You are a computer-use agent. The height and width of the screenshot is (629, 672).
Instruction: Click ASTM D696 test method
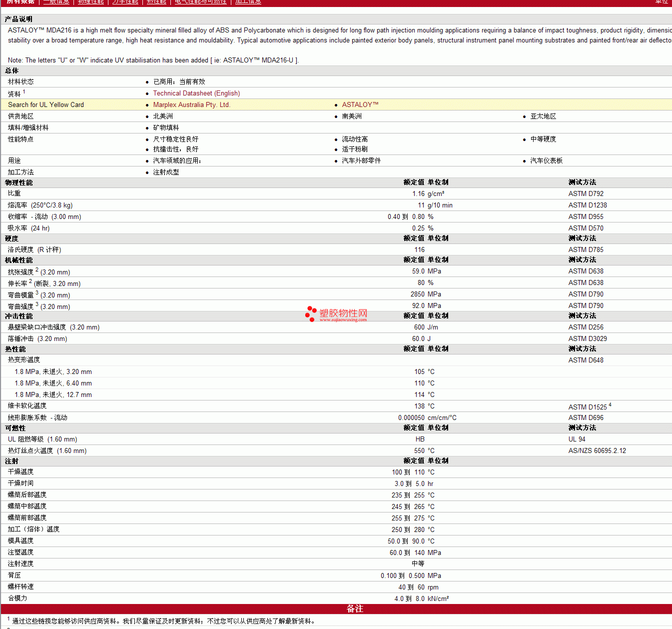tap(586, 418)
